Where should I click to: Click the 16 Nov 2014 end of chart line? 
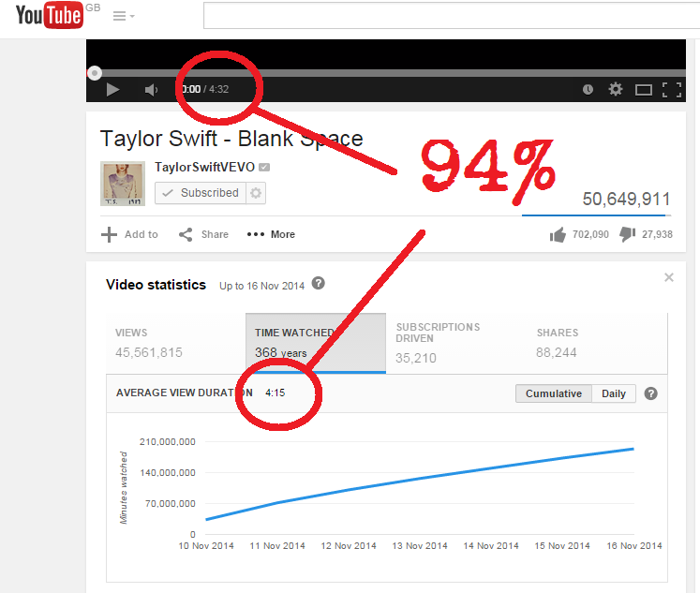click(633, 449)
